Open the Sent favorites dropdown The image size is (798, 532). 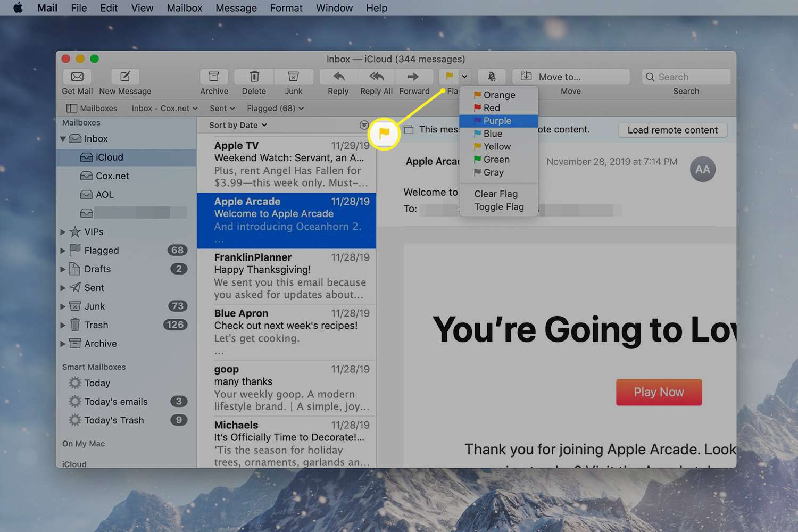click(222, 108)
